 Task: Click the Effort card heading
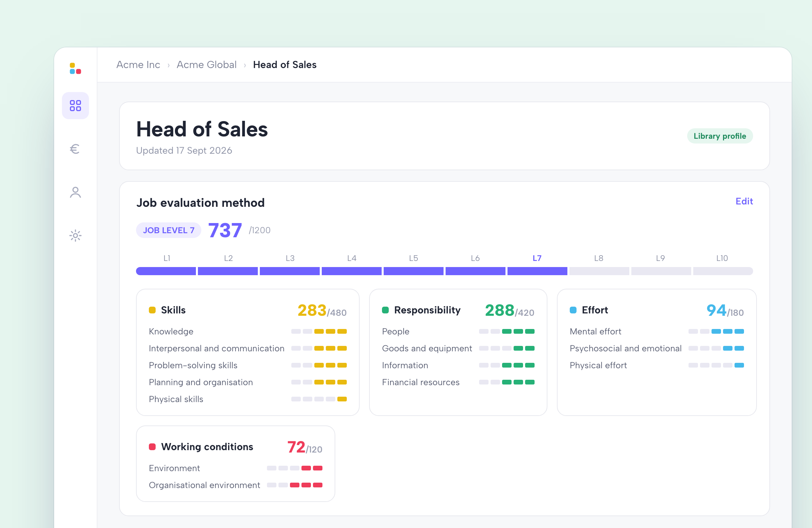click(x=595, y=310)
